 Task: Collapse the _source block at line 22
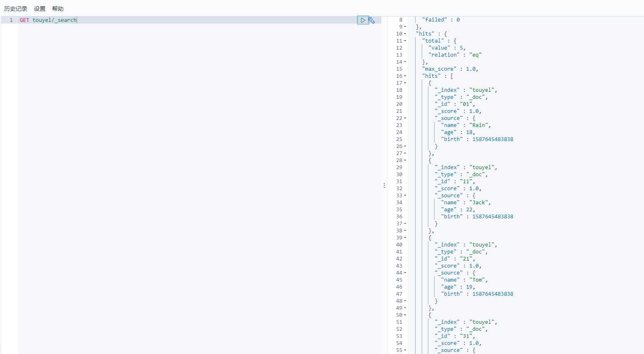click(x=405, y=118)
